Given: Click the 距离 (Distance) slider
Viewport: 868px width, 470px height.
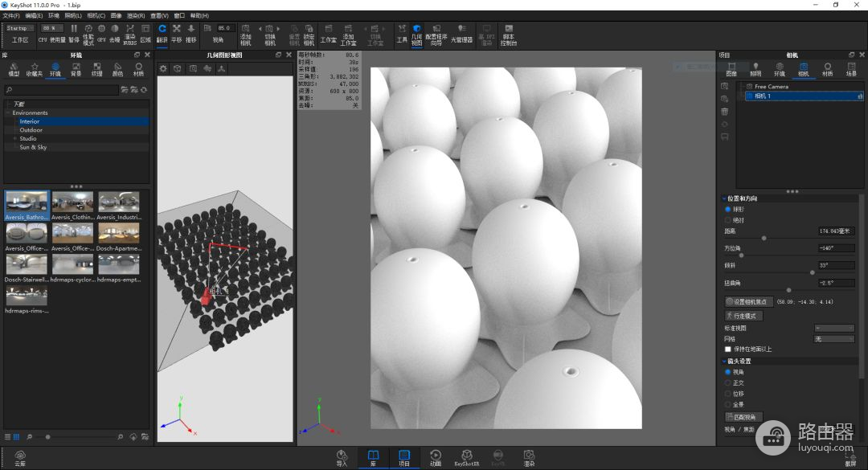Looking at the screenshot, I should (x=764, y=239).
